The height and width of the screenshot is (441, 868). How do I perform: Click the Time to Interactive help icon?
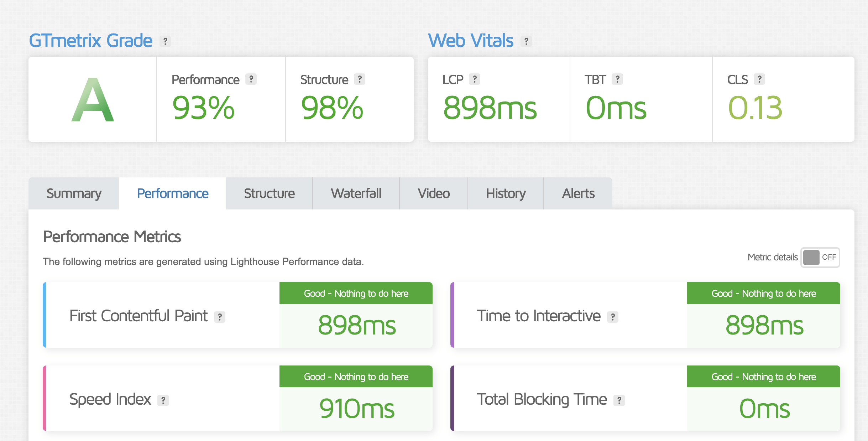point(613,317)
